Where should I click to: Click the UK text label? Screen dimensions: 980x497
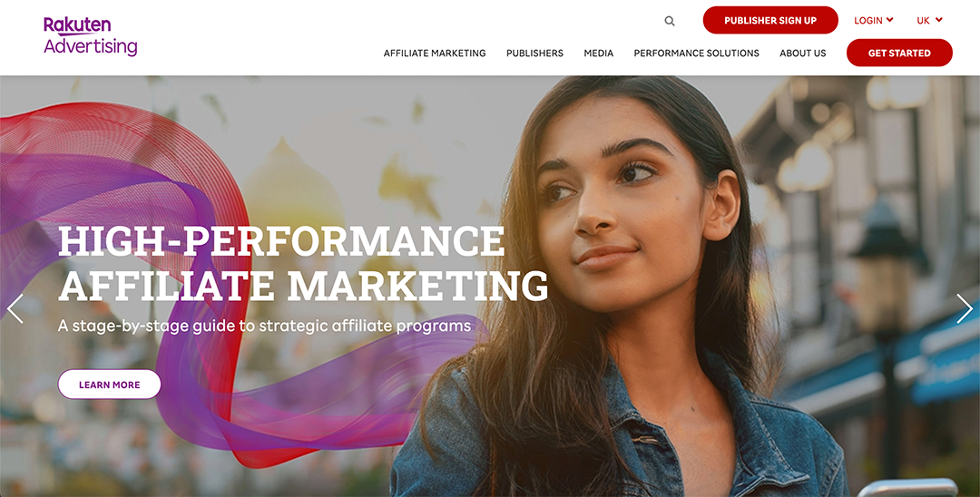point(923,21)
